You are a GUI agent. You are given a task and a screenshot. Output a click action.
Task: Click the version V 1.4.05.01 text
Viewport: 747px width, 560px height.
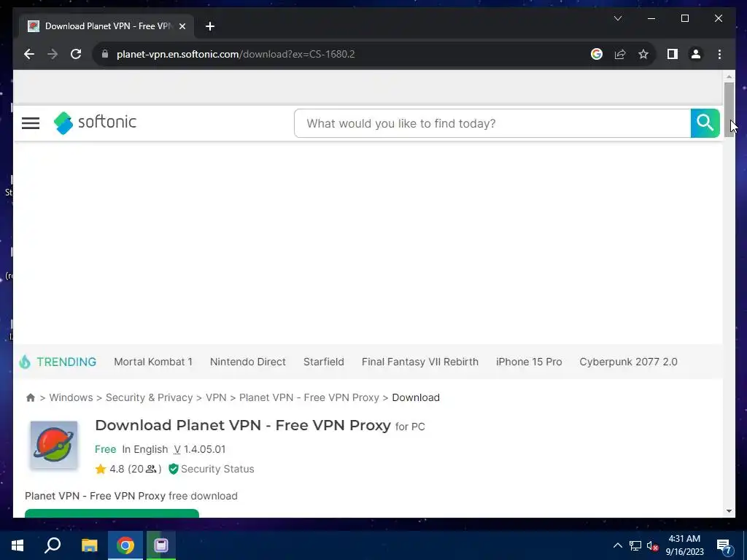200,449
